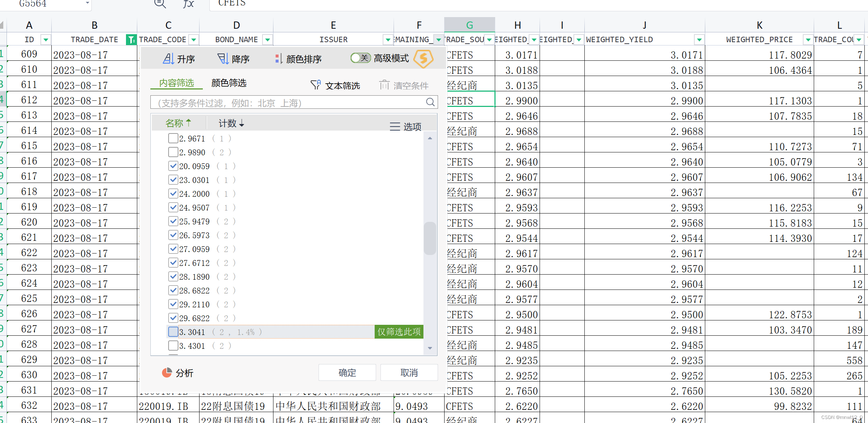
Task: Check the 2.9671 filter checkbox
Action: click(x=173, y=138)
